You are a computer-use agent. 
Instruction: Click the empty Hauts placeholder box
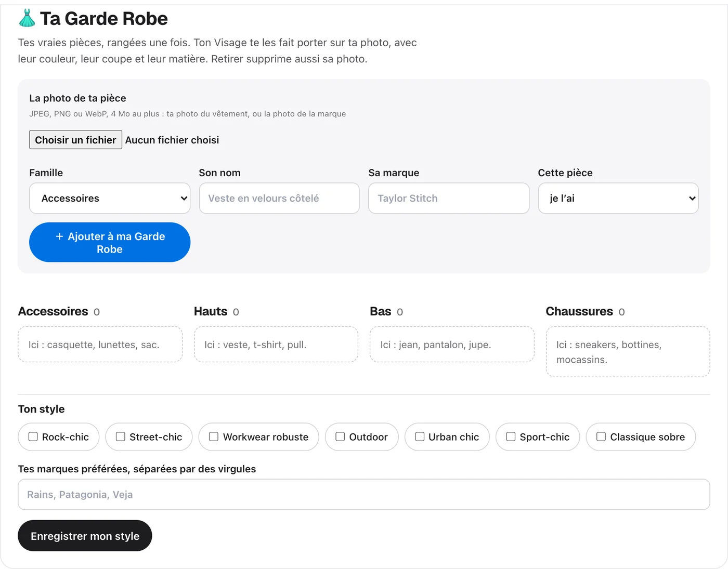(x=276, y=344)
